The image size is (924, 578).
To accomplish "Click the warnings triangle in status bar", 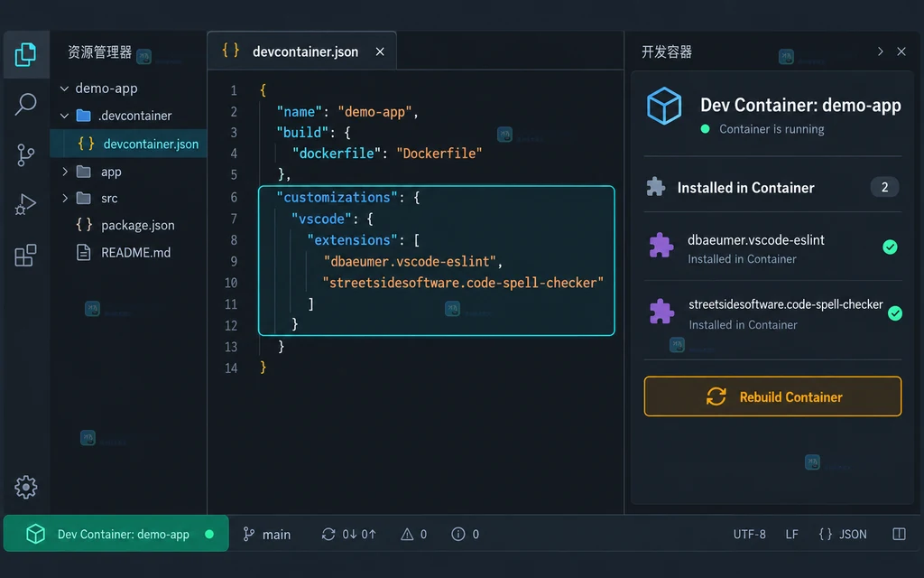I will click(407, 535).
